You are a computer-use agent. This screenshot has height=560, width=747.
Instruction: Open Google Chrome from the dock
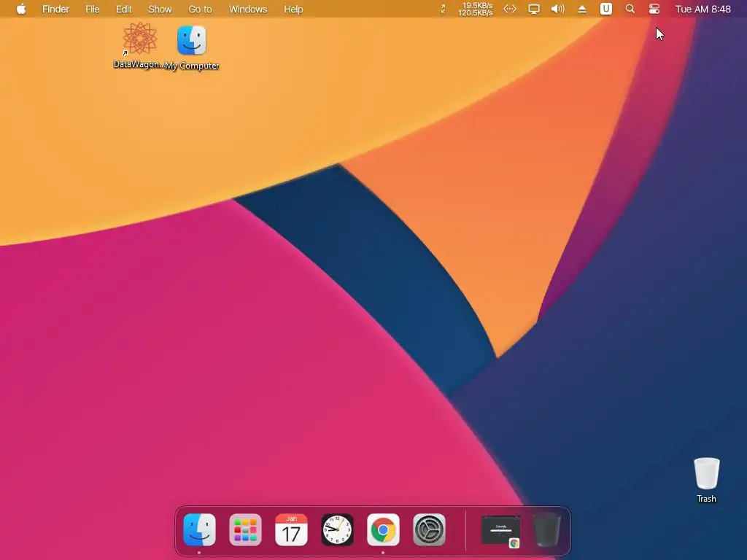(383, 529)
